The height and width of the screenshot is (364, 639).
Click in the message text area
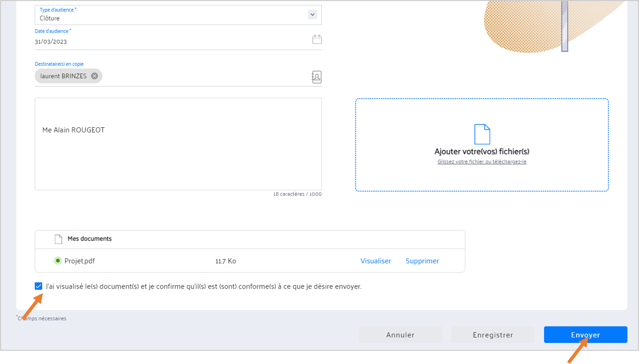point(178,144)
